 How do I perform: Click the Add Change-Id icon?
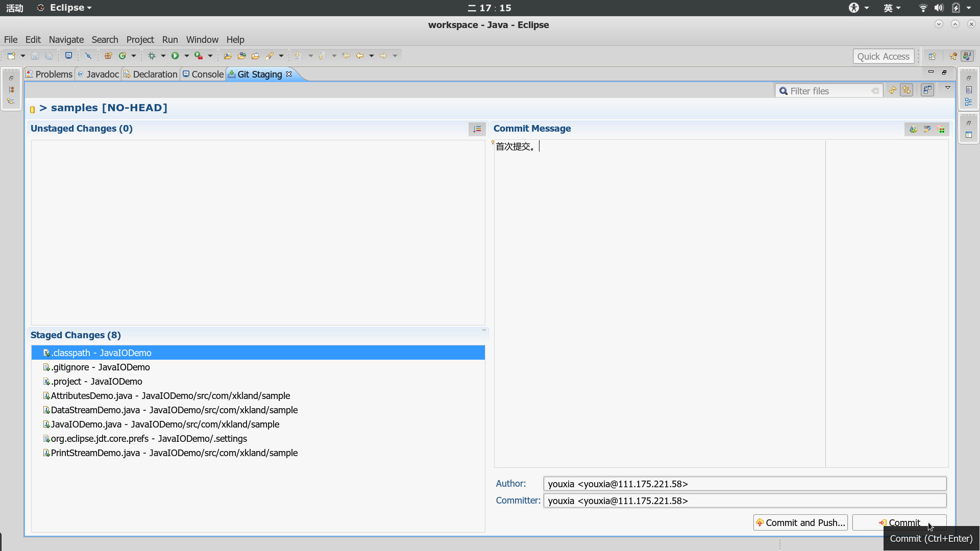pos(942,129)
